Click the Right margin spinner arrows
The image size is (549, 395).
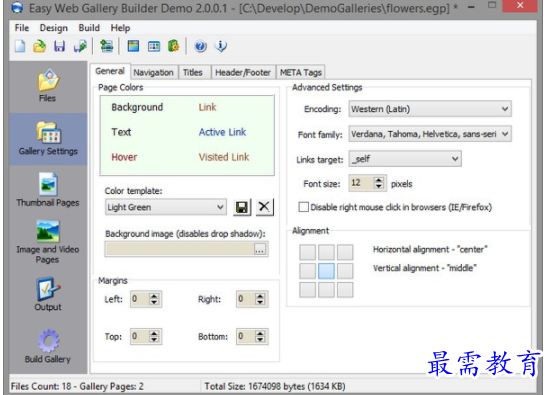coord(260,299)
